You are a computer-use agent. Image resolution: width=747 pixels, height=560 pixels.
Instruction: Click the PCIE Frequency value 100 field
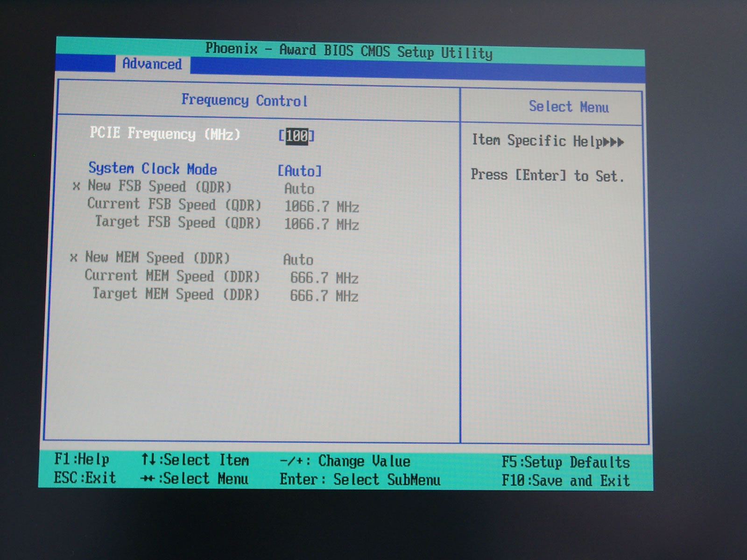coord(296,136)
